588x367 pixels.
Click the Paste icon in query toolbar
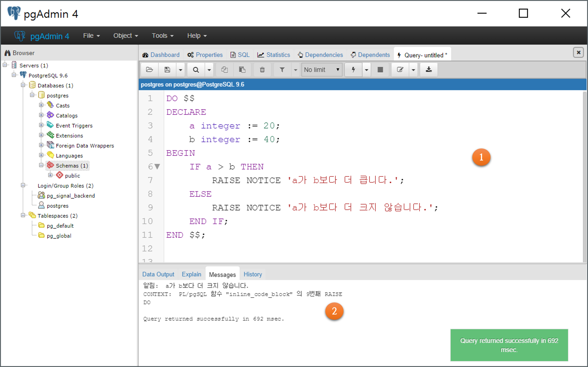click(x=242, y=69)
